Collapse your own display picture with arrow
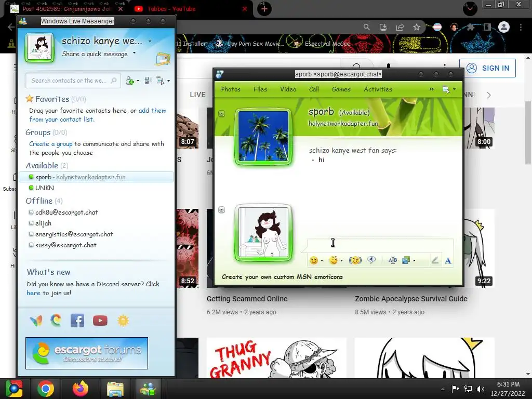 (x=221, y=210)
